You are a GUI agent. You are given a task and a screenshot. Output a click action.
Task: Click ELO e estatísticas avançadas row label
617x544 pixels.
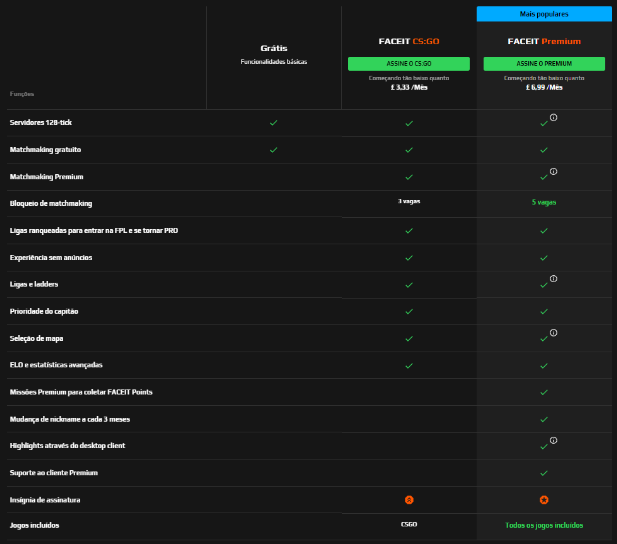click(x=56, y=365)
